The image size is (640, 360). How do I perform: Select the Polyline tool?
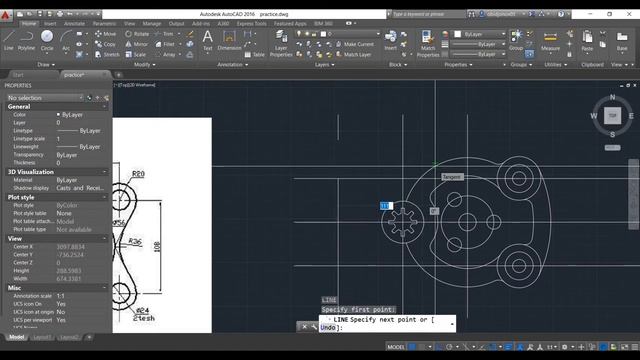point(26,40)
